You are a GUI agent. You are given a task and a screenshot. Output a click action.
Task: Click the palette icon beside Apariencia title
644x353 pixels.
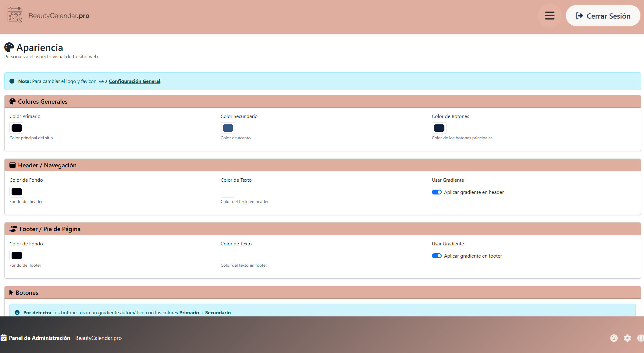point(9,47)
